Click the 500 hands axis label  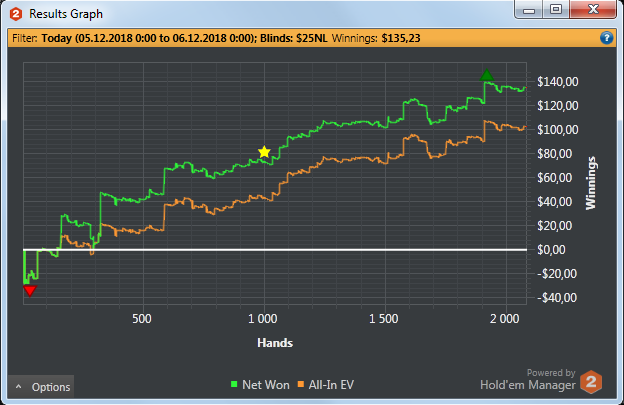point(142,319)
